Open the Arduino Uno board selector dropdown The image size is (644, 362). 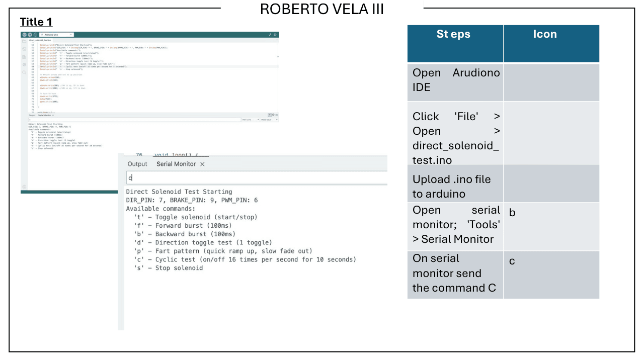(x=56, y=35)
